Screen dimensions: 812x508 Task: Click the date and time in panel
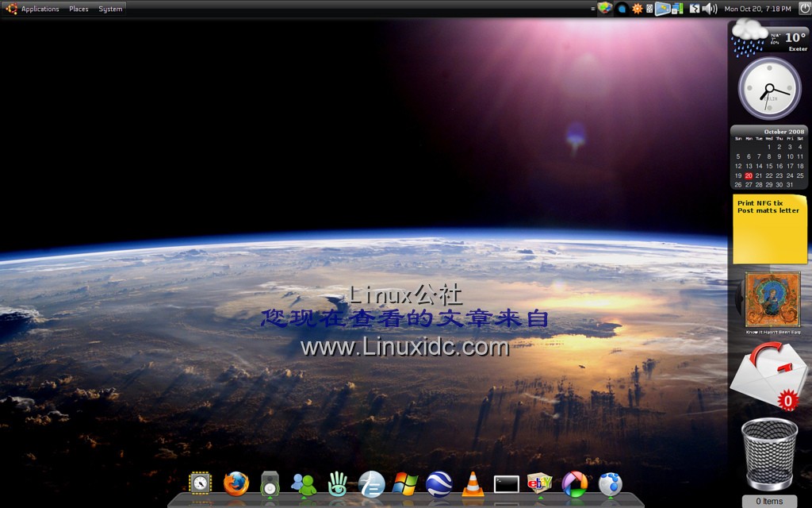click(x=757, y=9)
